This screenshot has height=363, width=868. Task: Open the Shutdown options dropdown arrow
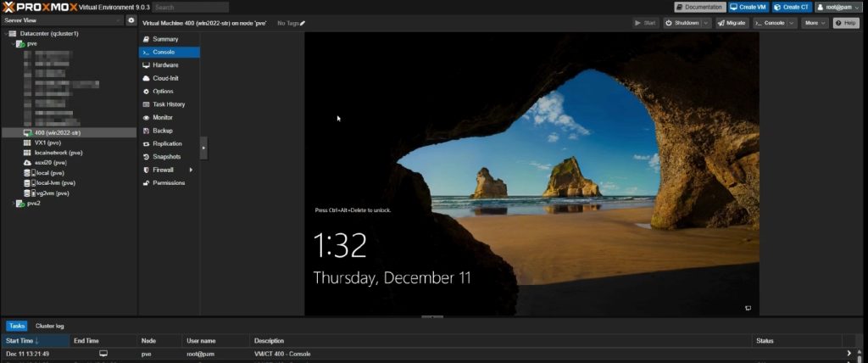(707, 23)
